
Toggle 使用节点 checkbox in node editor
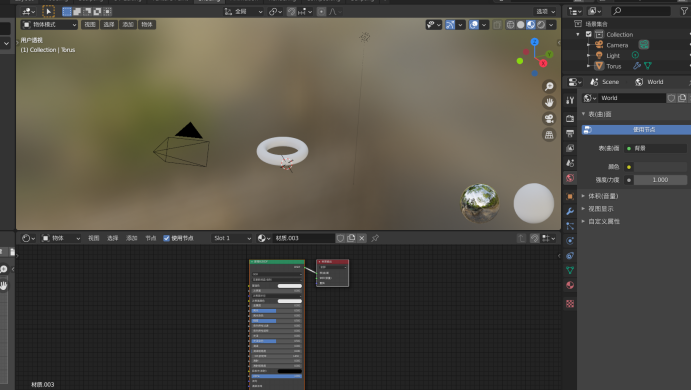tap(167, 238)
